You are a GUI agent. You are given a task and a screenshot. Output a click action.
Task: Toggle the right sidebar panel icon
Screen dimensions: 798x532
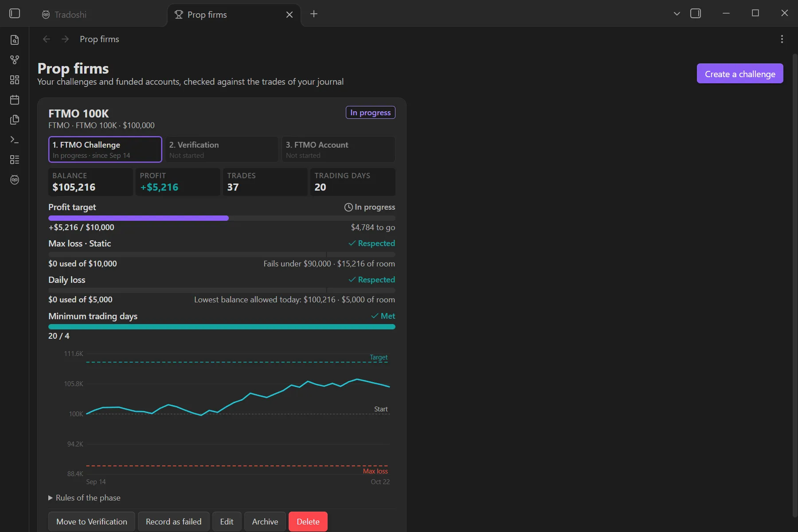point(696,14)
